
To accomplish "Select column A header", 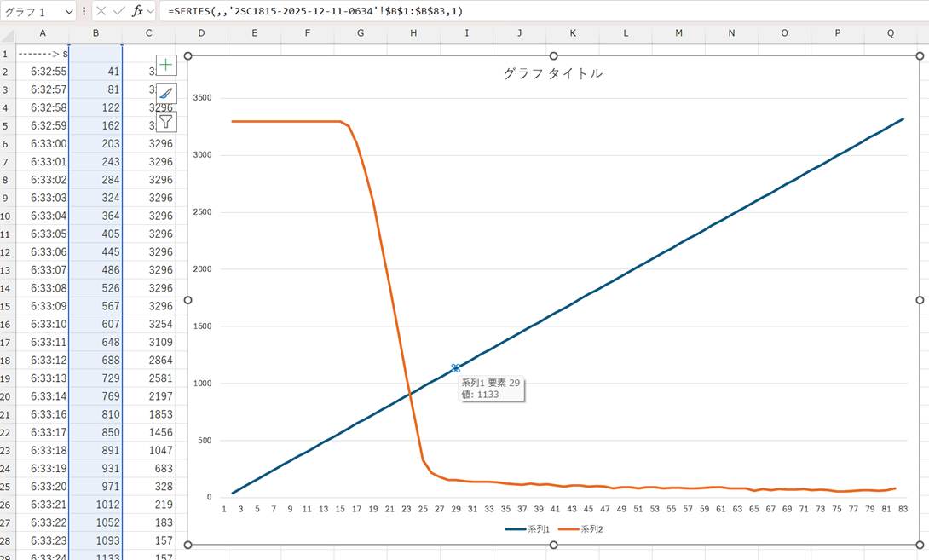I will point(42,33).
